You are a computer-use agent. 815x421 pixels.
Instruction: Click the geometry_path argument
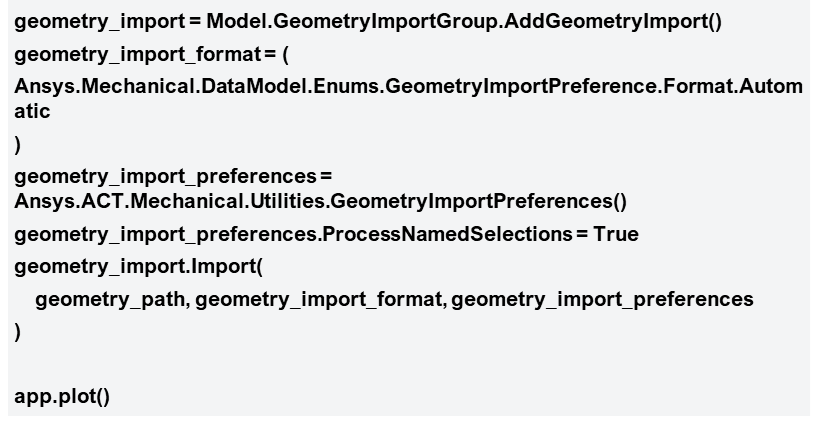(x=109, y=299)
